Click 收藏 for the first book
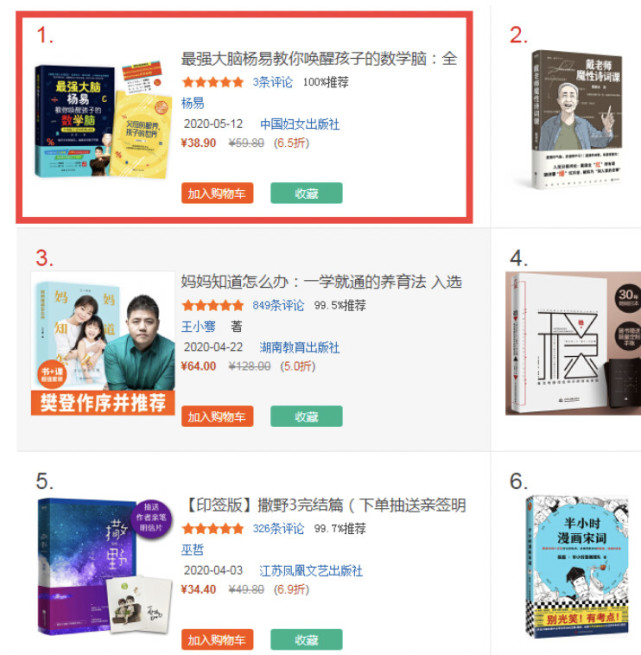The height and width of the screenshot is (655, 641). 306,193
